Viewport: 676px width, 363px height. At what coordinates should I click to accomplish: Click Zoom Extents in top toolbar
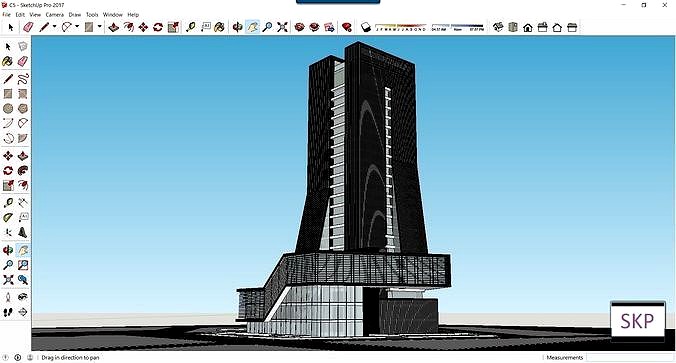pyautogui.click(x=282, y=27)
